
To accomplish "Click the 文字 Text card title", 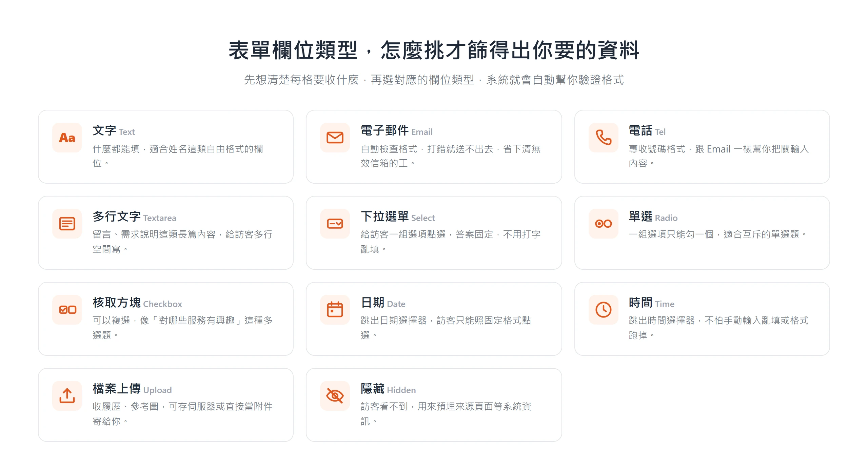I will (114, 131).
